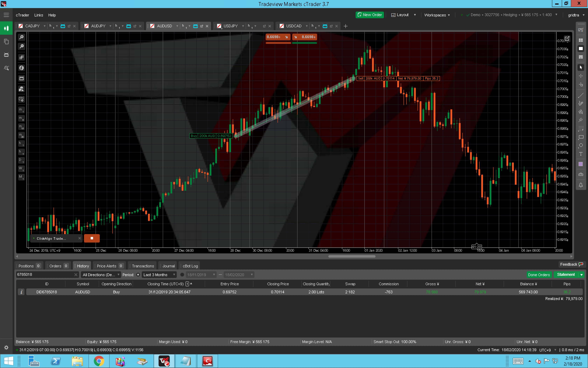Switch to the cBot Log tab

[190, 266]
